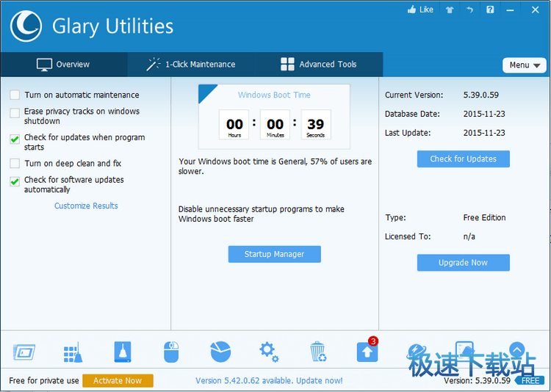Screen dimensions: 551x392
Task: Click the Licensed To n/a value
Action: click(x=469, y=237)
